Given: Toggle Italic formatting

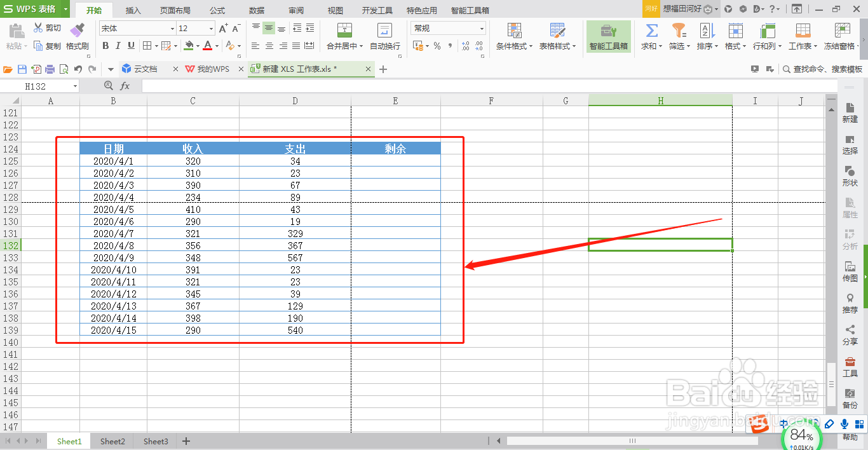Looking at the screenshot, I should 118,46.
